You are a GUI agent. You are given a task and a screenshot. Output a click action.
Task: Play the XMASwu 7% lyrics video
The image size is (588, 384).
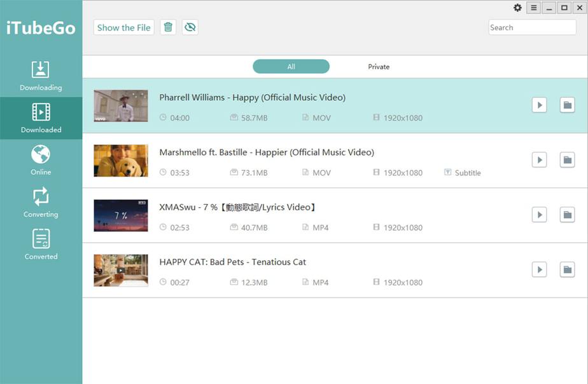pyautogui.click(x=539, y=215)
